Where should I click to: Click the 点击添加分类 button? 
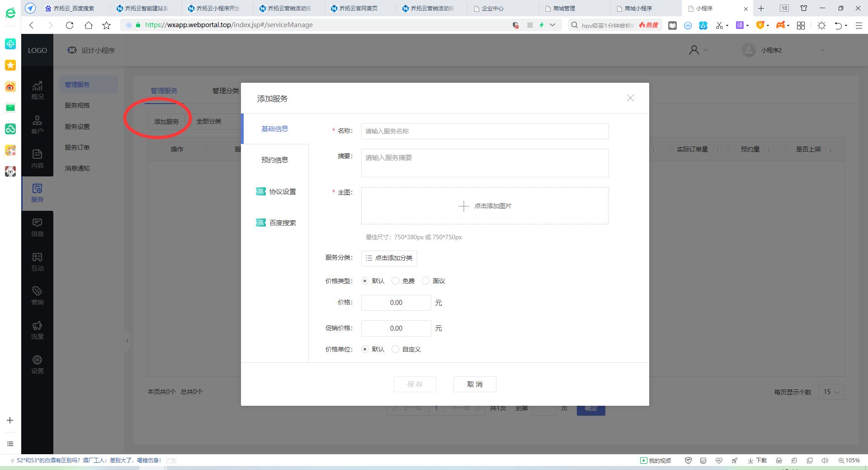click(x=389, y=258)
